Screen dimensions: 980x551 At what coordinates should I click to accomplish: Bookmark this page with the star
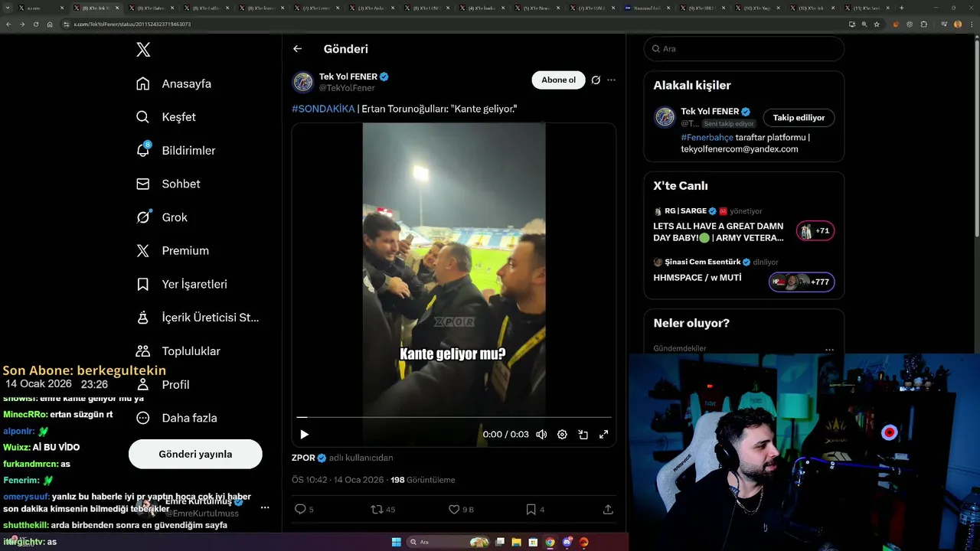[877, 24]
